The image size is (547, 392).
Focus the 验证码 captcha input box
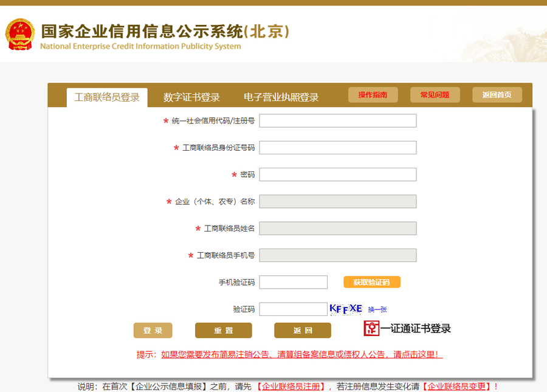tap(294, 309)
